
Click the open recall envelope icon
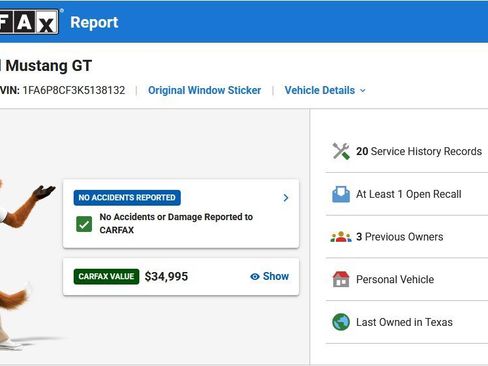coord(341,194)
